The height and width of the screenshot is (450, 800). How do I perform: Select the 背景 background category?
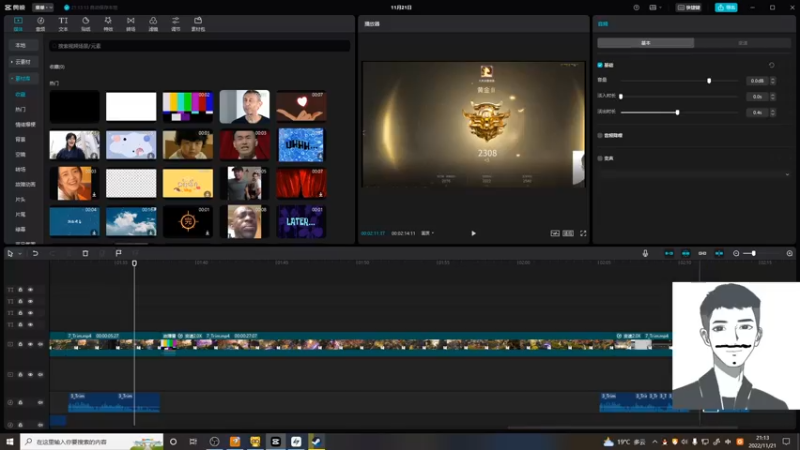point(20,139)
